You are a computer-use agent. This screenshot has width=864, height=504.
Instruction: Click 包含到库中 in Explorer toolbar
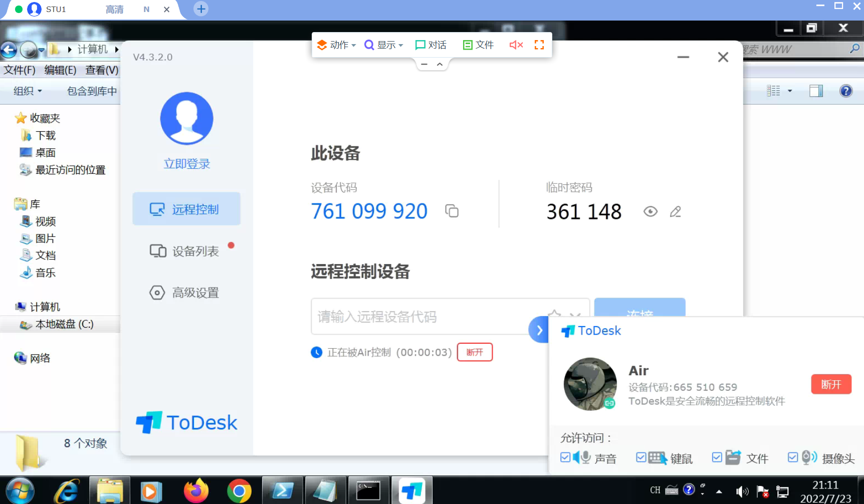point(92,91)
